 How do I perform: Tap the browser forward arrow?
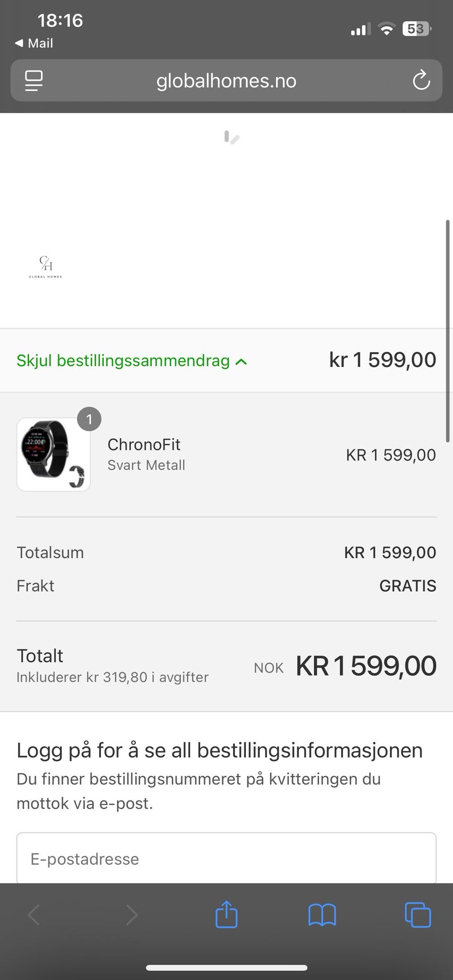pos(132,915)
